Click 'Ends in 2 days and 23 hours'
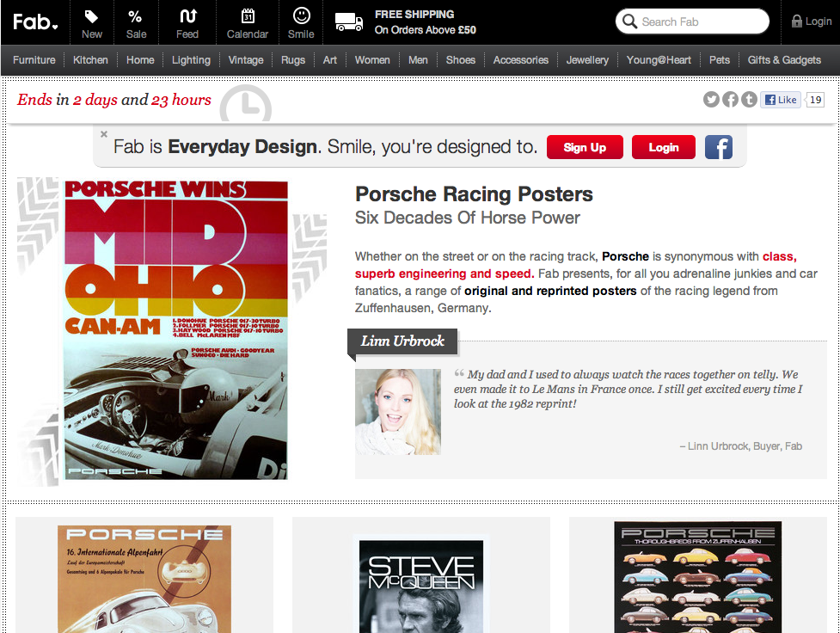840x633 pixels. point(114,100)
